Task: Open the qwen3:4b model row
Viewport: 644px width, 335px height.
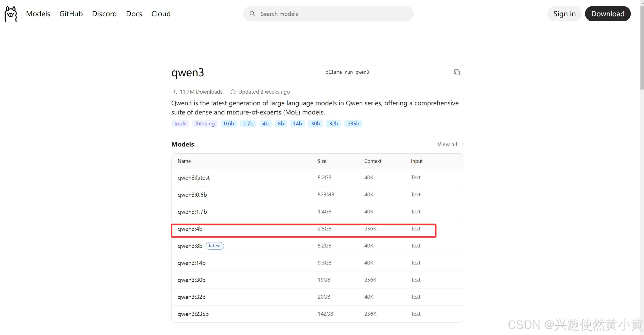Action: tap(317, 229)
